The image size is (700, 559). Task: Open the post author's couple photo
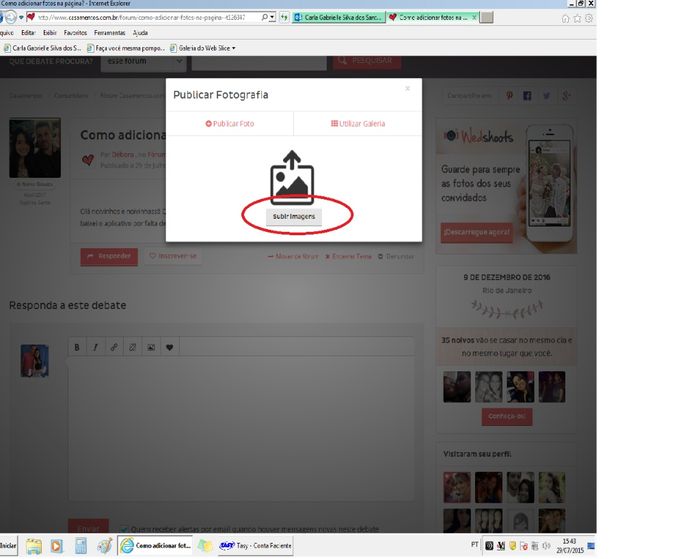click(x=35, y=148)
